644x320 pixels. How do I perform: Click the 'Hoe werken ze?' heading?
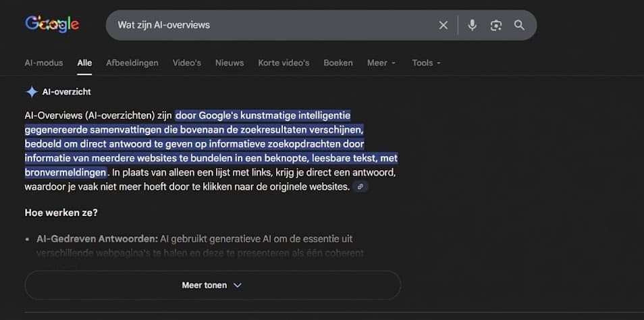click(x=61, y=213)
